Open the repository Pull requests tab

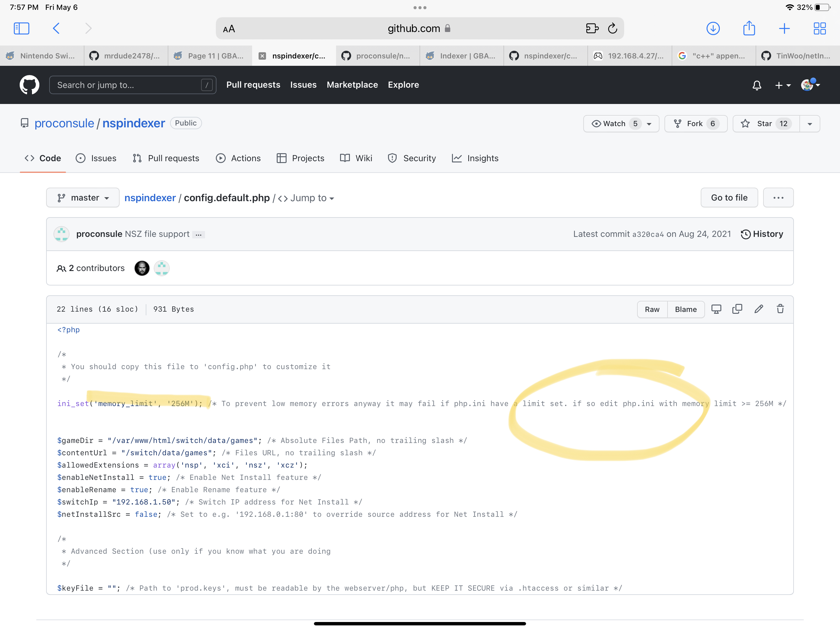coord(166,158)
